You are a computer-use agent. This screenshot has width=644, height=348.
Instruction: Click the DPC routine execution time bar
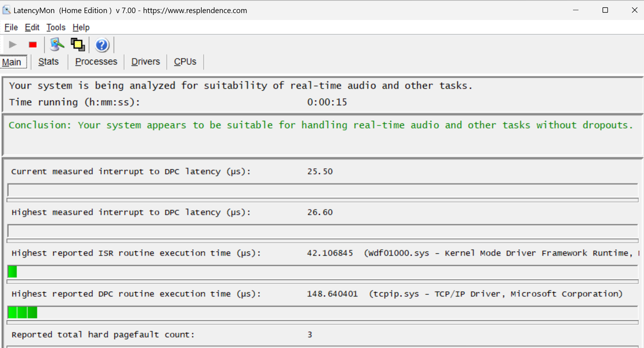pyautogui.click(x=322, y=313)
